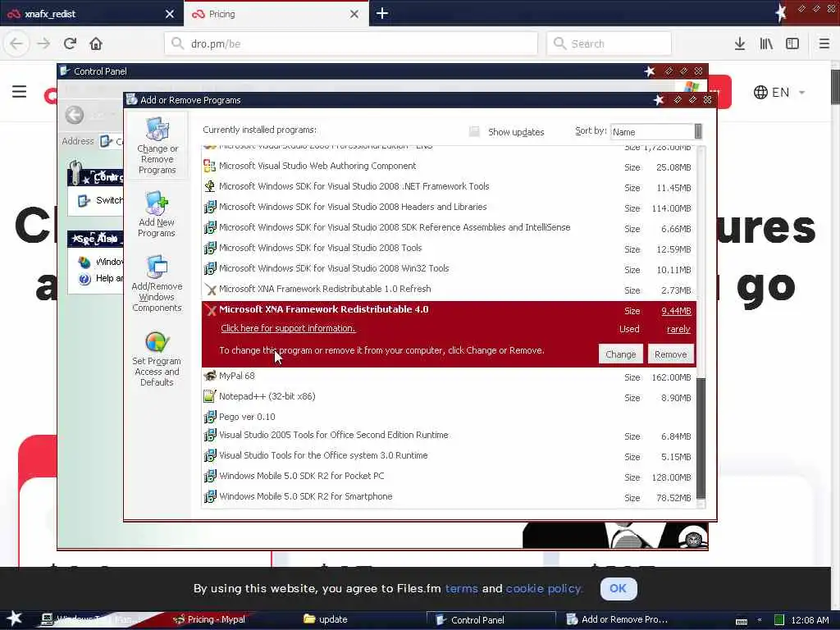Select Windows SDK Win32 Tools entry
The height and width of the screenshot is (630, 840).
pyautogui.click(x=449, y=268)
